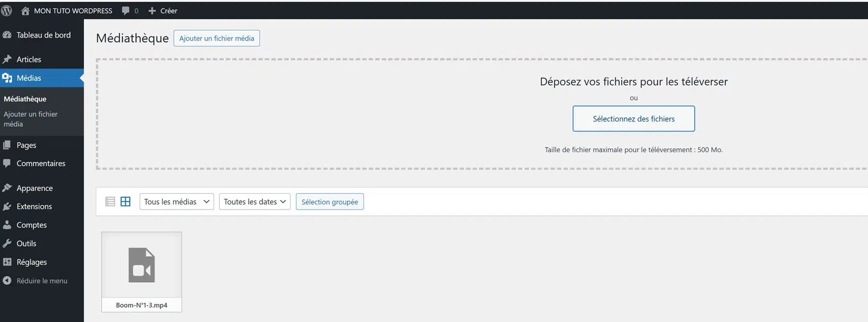Image resolution: width=868 pixels, height=322 pixels.
Task: Click the Articles pushpin icon
Action: click(x=7, y=59)
